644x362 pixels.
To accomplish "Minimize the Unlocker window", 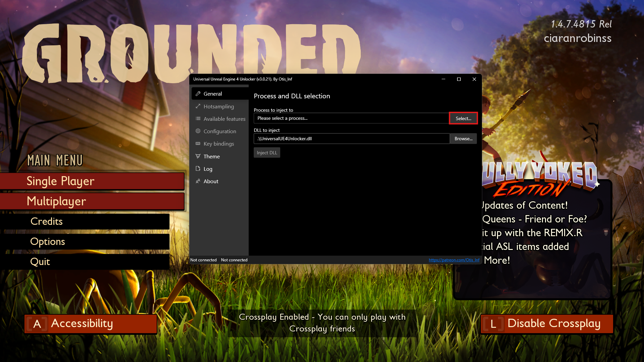I will tap(443, 79).
